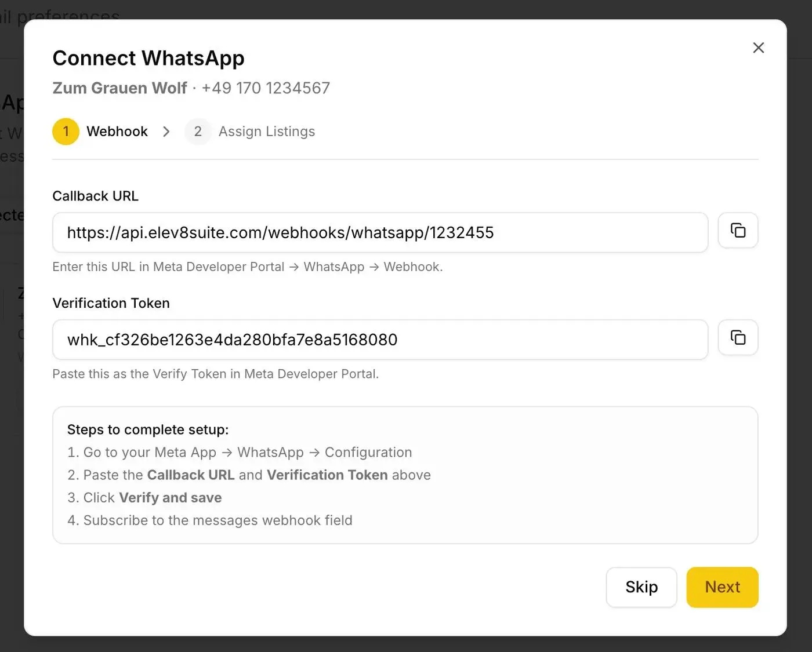Go to step 2 Assign Listings
812x652 pixels.
pyautogui.click(x=250, y=132)
